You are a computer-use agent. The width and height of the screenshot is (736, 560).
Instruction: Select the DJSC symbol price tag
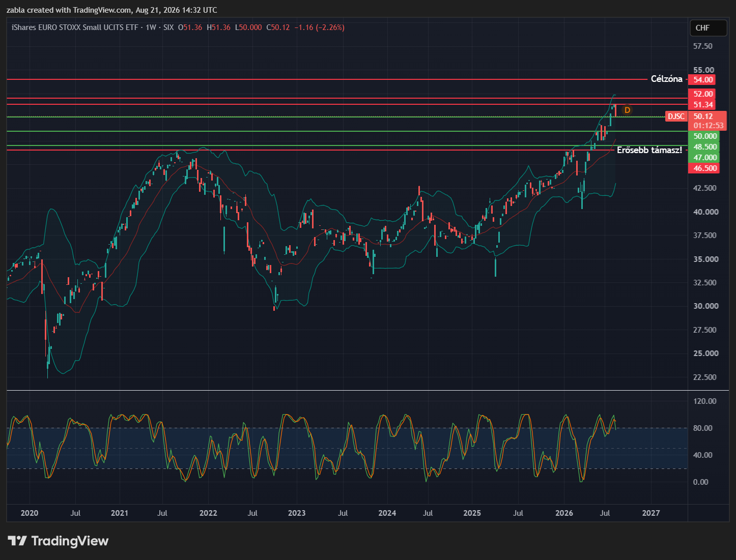676,116
